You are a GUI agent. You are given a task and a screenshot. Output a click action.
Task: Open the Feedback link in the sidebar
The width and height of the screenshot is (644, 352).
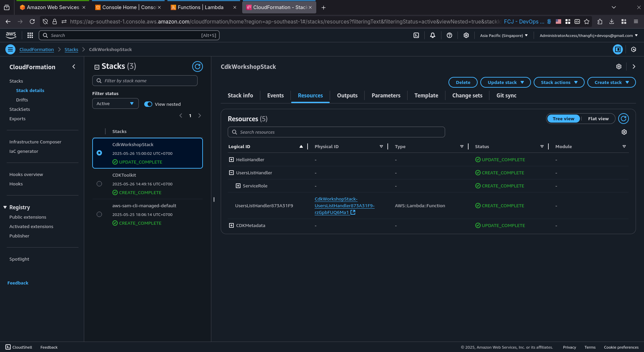18,283
